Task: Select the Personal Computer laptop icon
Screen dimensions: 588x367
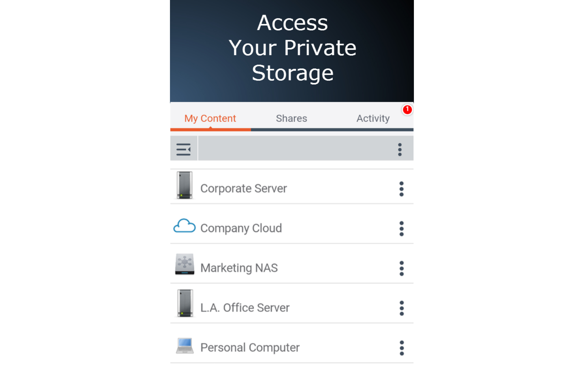Action: click(185, 347)
